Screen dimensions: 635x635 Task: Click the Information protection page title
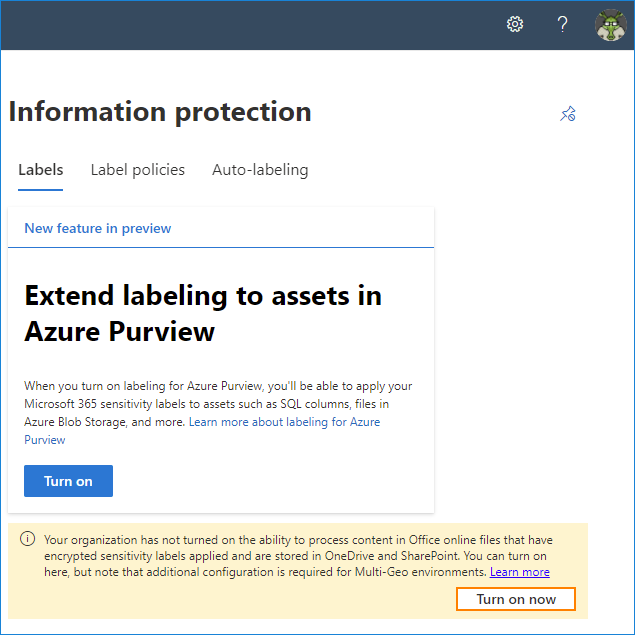click(x=160, y=112)
